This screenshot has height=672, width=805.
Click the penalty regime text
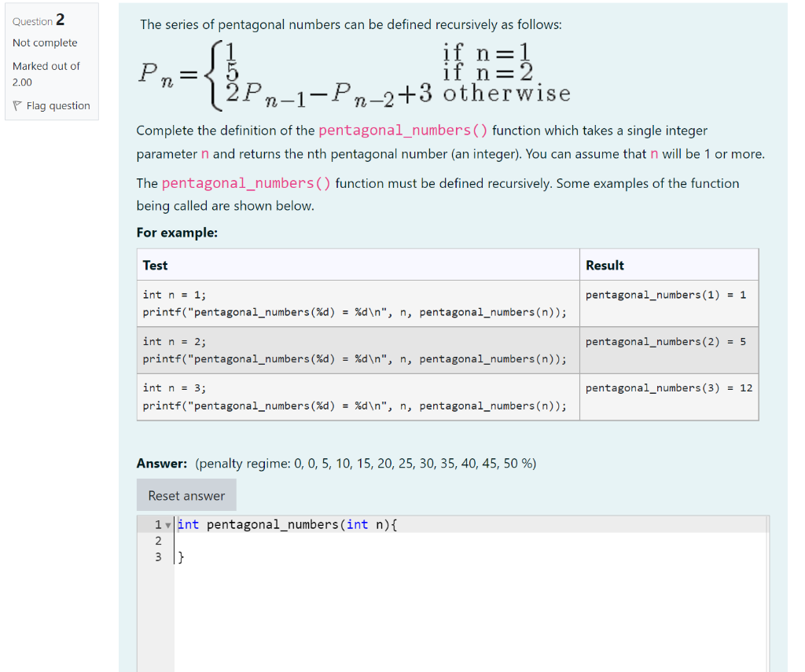click(x=366, y=464)
